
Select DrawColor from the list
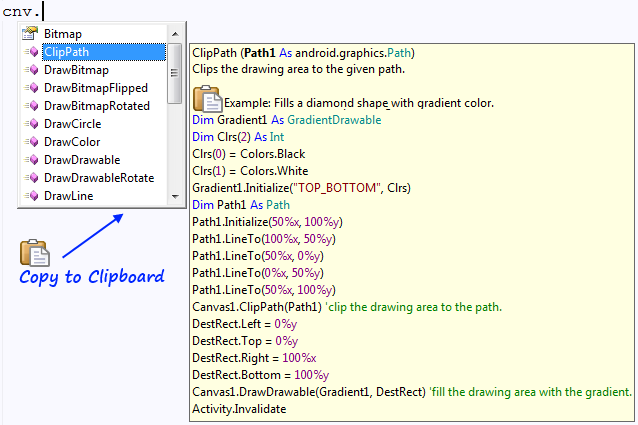click(x=72, y=142)
